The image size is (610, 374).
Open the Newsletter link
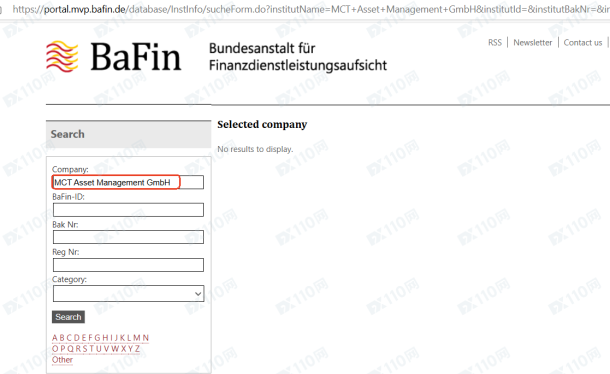tap(533, 42)
